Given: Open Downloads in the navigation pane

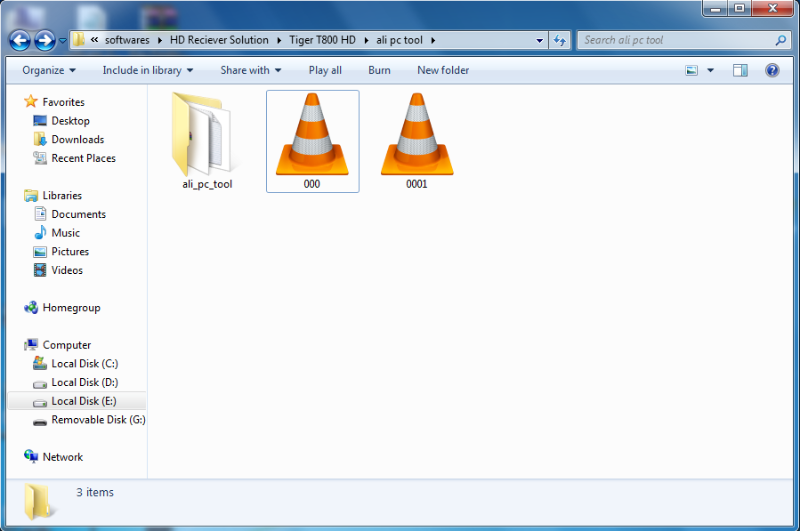Looking at the screenshot, I should pos(78,139).
